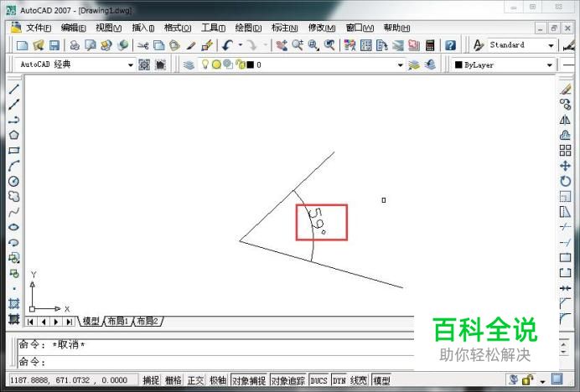Click the Move tool

(565, 166)
